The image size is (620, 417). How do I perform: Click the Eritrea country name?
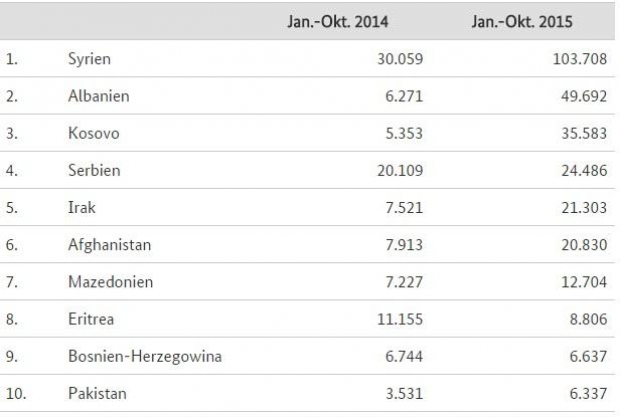[91, 318]
